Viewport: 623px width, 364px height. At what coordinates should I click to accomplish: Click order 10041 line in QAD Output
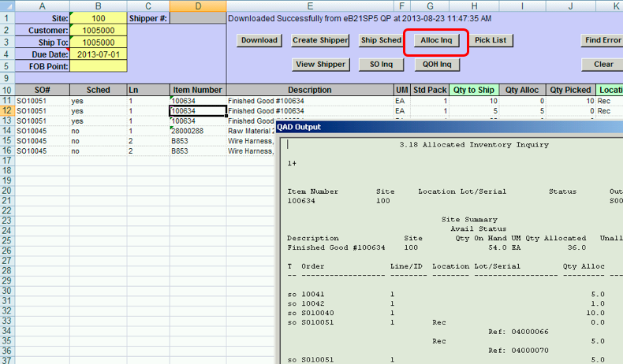coord(446,294)
